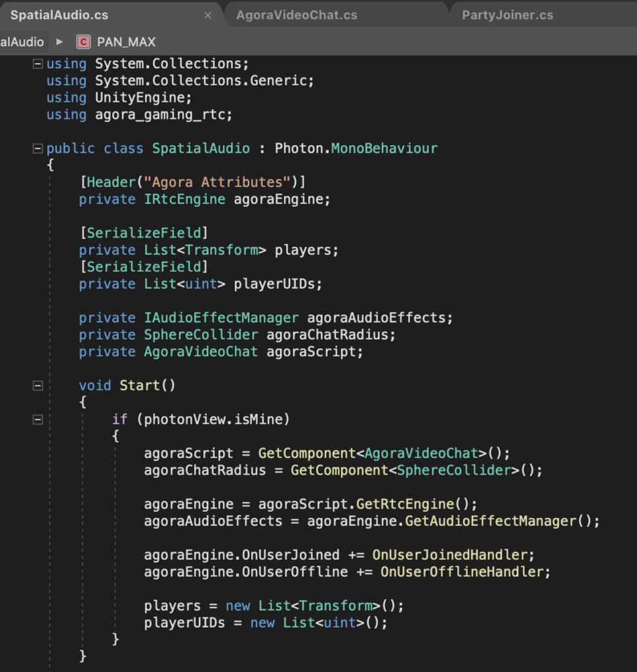637x672 pixels.
Task: Click the SpatialAudio class name
Action: pos(201,148)
